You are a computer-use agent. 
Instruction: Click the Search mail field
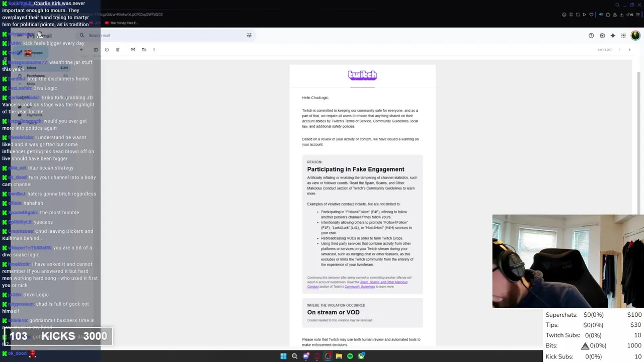(166, 35)
